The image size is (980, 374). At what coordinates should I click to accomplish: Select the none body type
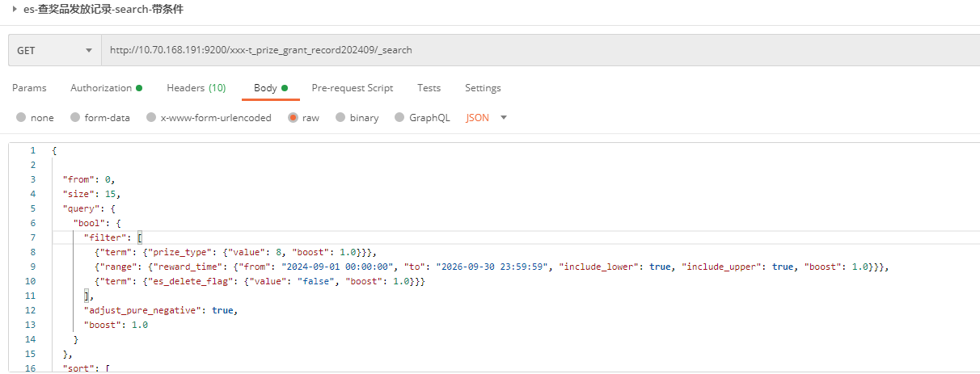35,118
